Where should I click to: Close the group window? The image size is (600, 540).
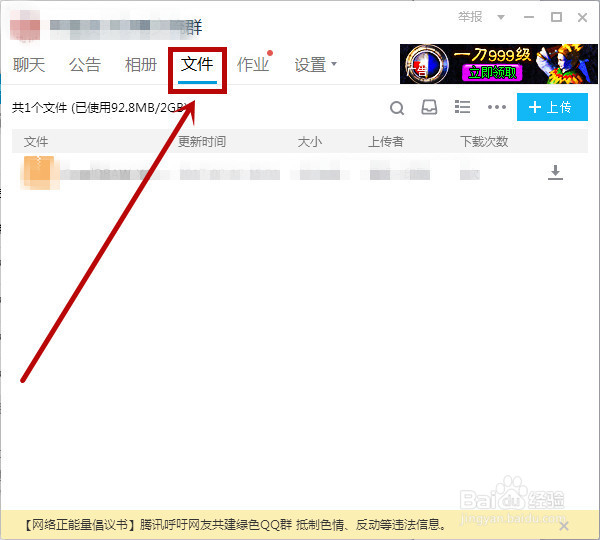coord(582,17)
